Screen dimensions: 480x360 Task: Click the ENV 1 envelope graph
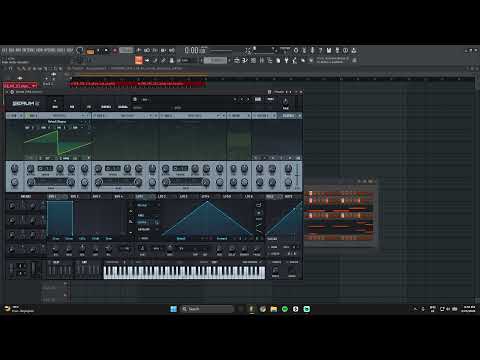point(87,218)
